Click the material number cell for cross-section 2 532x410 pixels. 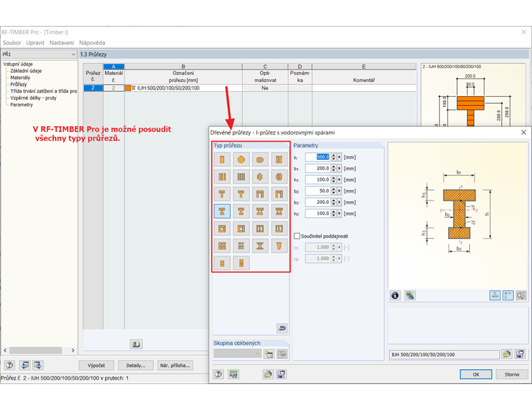pos(113,88)
